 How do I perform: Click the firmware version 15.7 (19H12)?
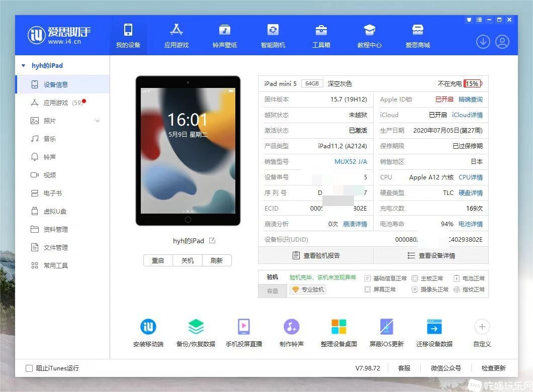pyautogui.click(x=349, y=99)
